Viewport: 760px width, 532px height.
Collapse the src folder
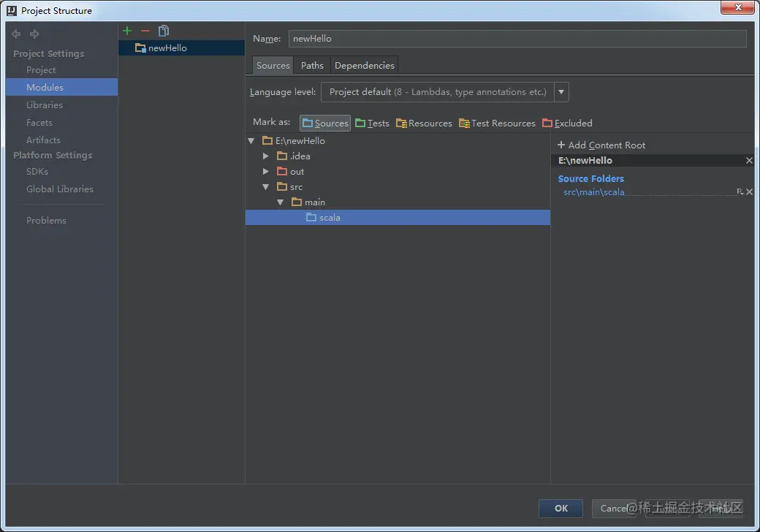(x=265, y=187)
